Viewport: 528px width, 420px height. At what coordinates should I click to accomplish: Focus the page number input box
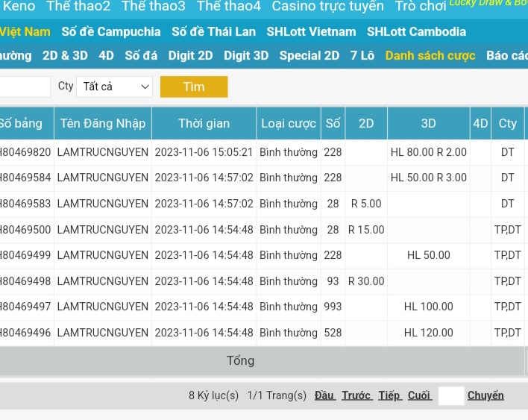coord(451,396)
